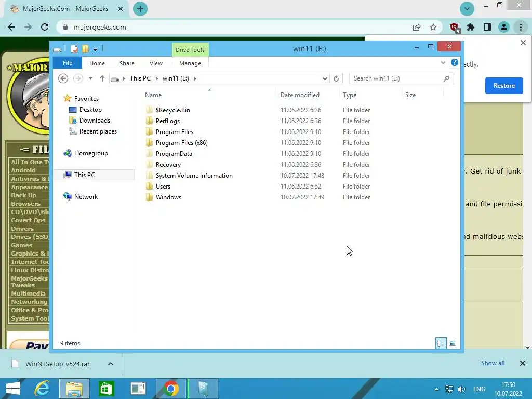Sort by Type column header
This screenshot has width=532, height=399.
pyautogui.click(x=350, y=95)
